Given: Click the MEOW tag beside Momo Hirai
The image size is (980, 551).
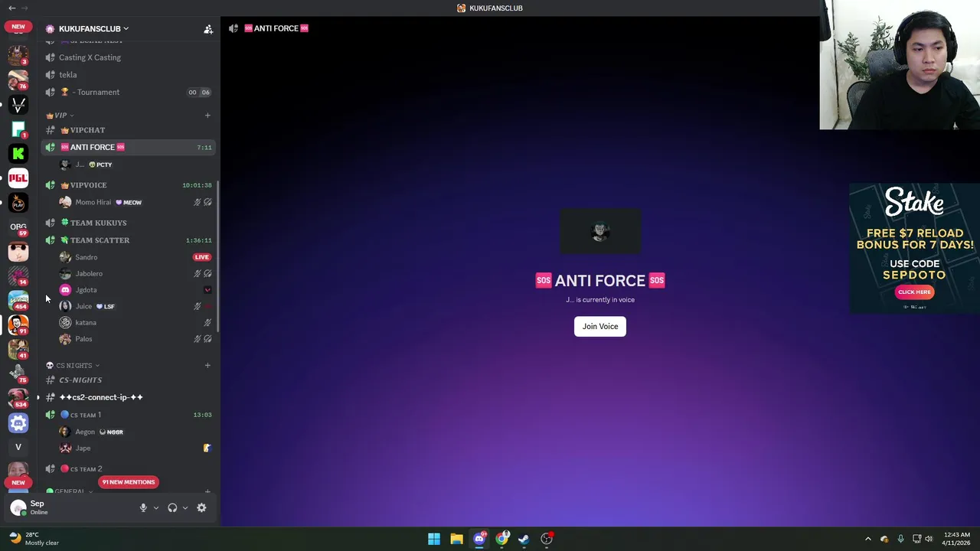Looking at the screenshot, I should [x=129, y=202].
